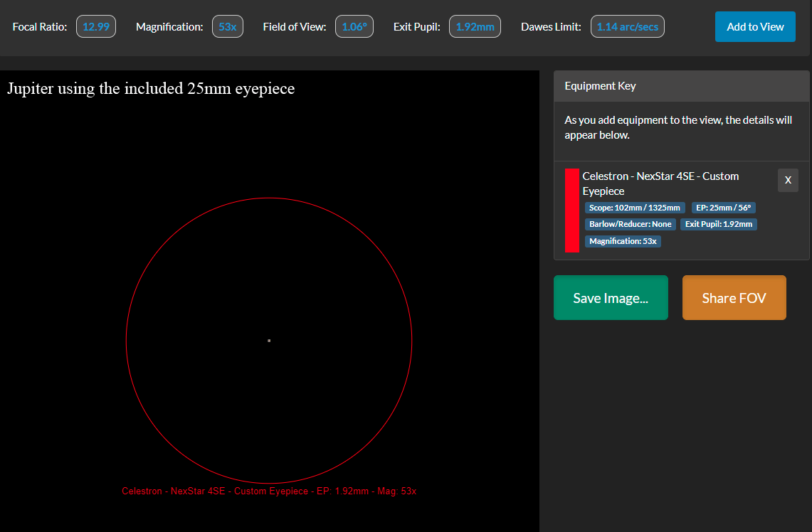The image size is (812, 532).
Task: Click the Jupiter 25mm eyepiece title text
Action: (x=151, y=89)
